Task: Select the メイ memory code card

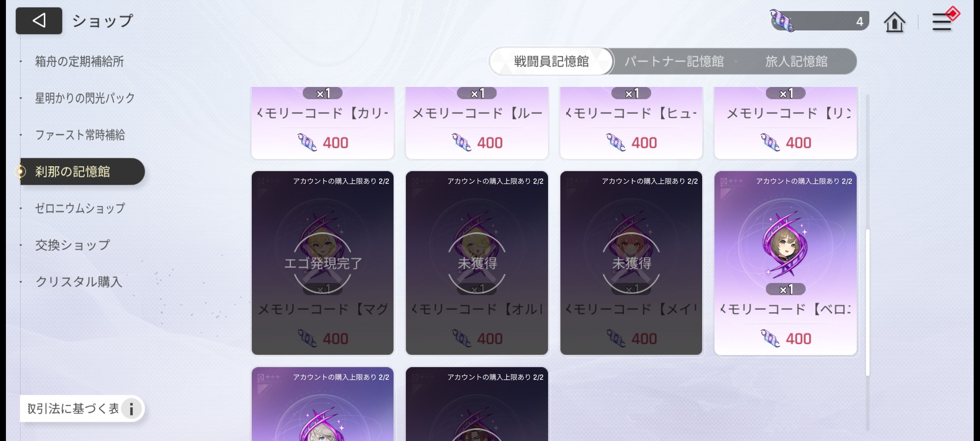Action: (631, 263)
